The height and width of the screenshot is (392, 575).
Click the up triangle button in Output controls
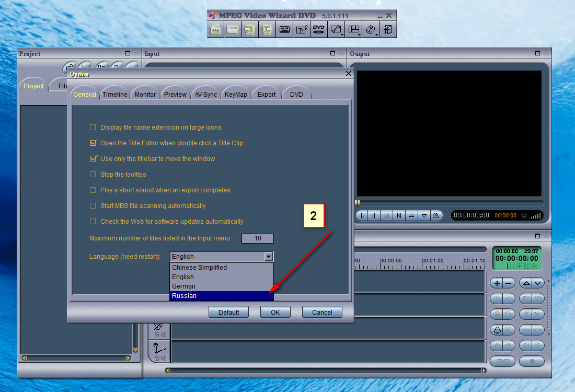click(411, 216)
